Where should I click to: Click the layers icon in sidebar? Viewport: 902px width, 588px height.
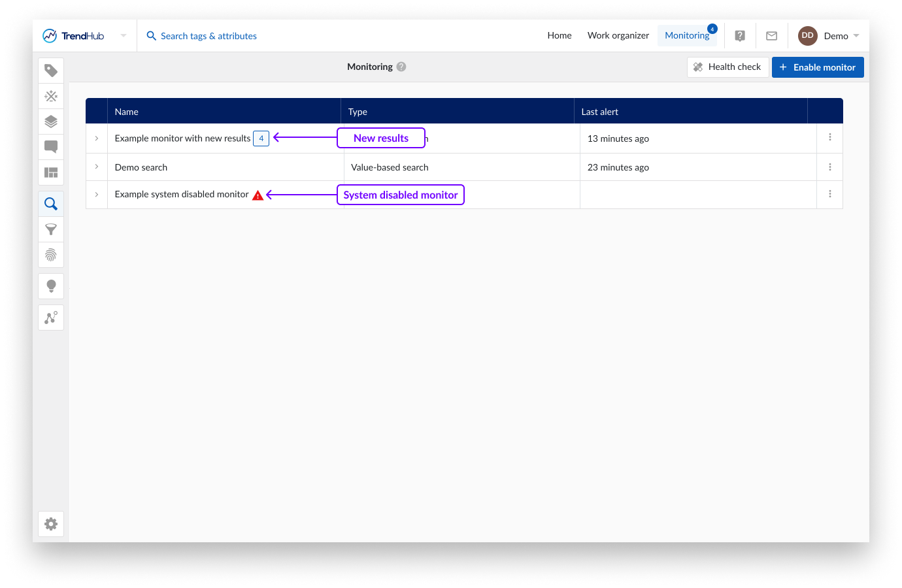pos(51,122)
